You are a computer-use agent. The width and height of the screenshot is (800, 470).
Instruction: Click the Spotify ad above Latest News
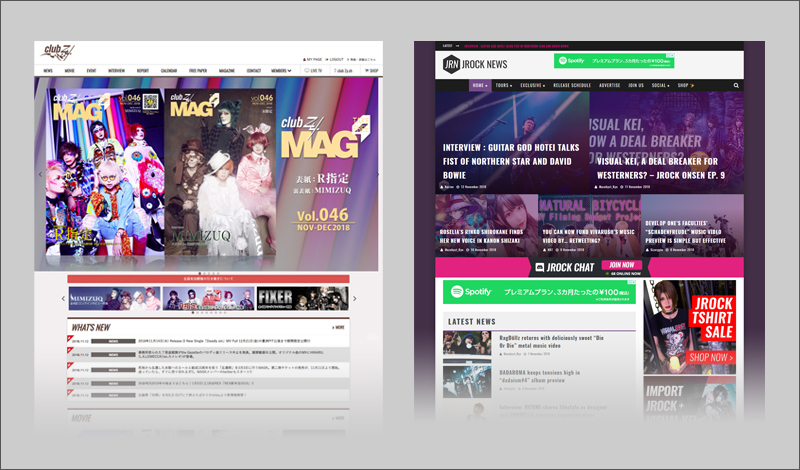(x=539, y=292)
